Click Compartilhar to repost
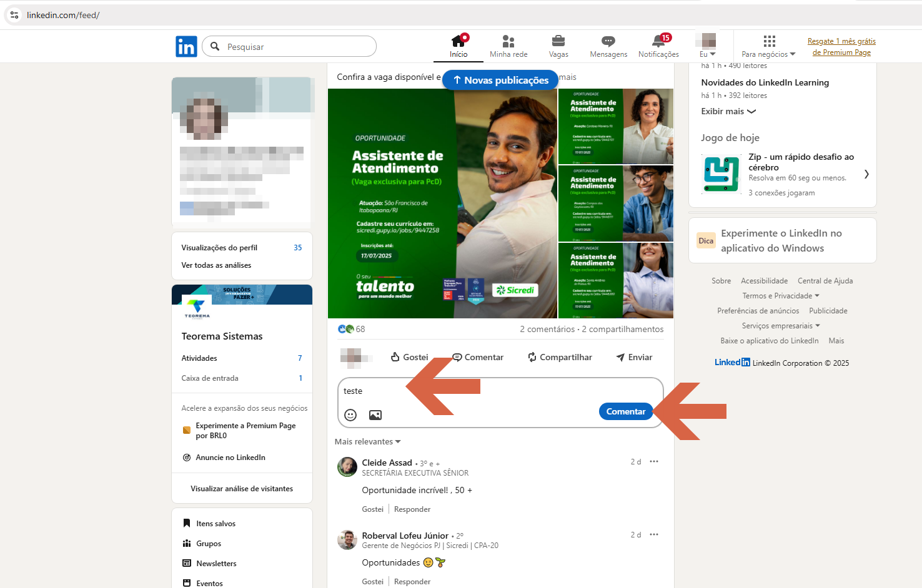Viewport: 922px width, 588px height. (x=560, y=357)
